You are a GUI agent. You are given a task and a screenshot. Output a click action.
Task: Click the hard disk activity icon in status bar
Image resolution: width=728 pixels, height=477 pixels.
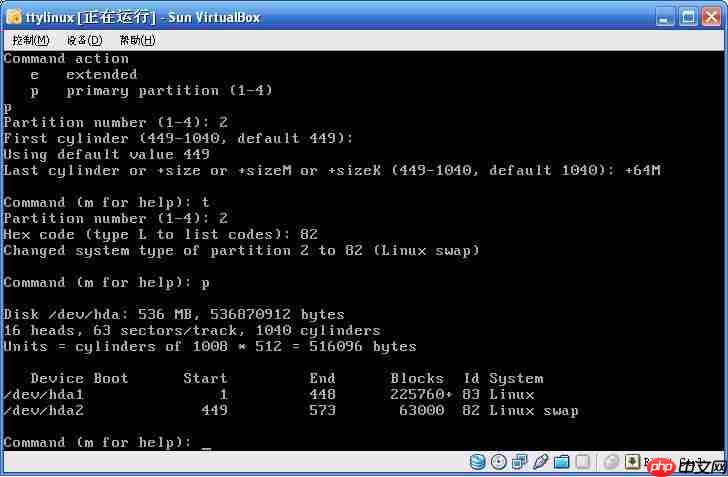tap(477, 462)
